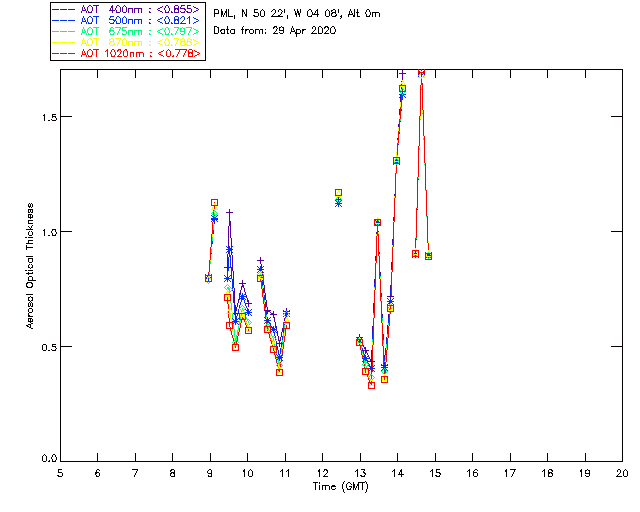Click the Aerosol Optical Thickness axis label

(x=31, y=266)
